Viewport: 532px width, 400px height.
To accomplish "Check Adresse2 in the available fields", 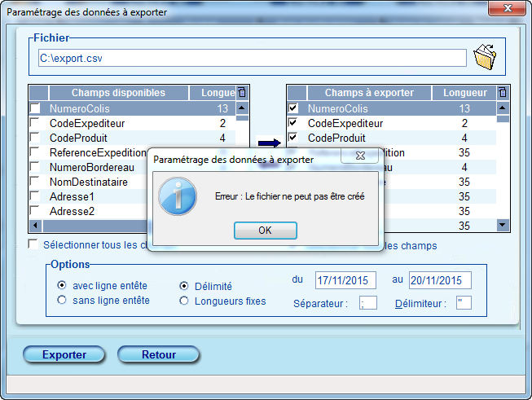I will 35,211.
